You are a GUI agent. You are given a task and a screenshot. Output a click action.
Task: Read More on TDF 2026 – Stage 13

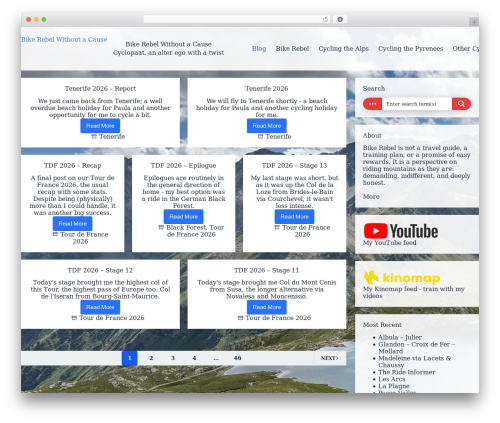tap(294, 217)
